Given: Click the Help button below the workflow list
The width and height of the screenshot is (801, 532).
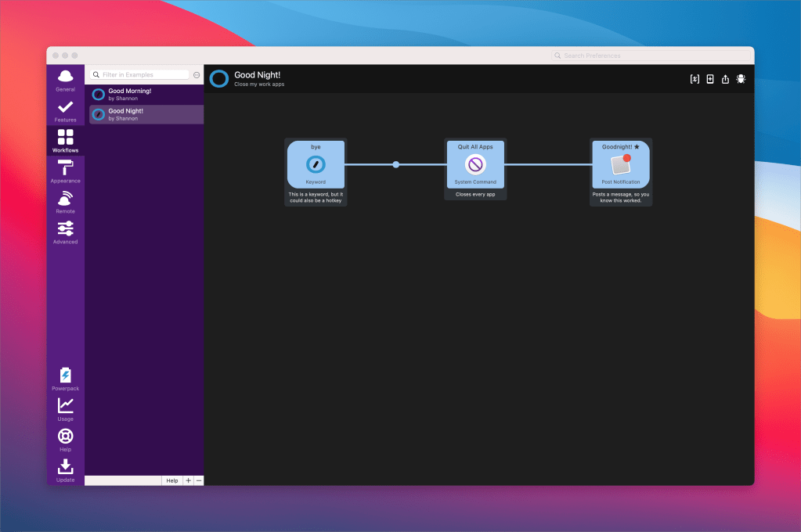Looking at the screenshot, I should click(171, 480).
